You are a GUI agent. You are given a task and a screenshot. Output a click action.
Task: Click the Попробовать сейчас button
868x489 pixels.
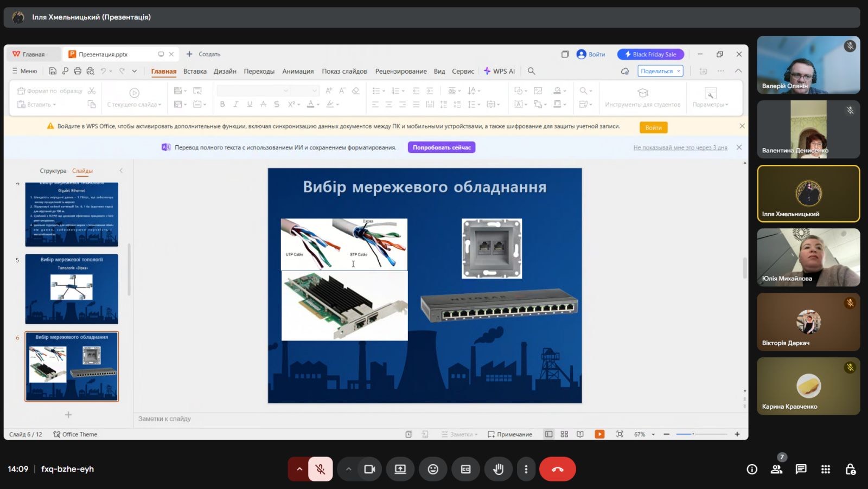click(x=441, y=147)
